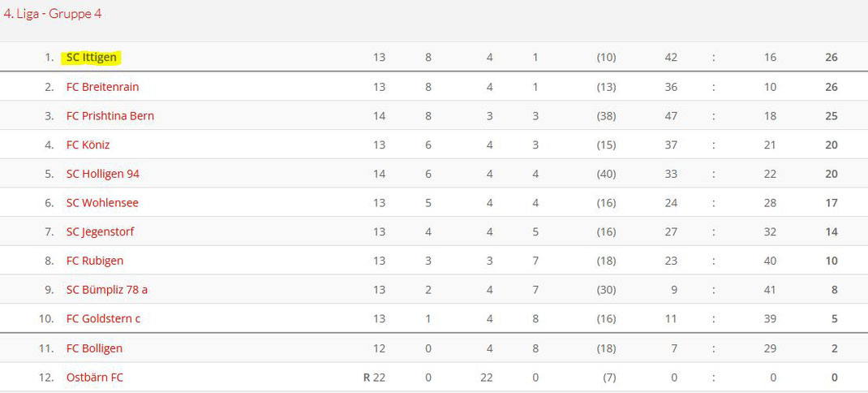The height and width of the screenshot is (393, 868).
Task: Click SC Holligen 94 fairness points (40)
Action: (x=606, y=174)
